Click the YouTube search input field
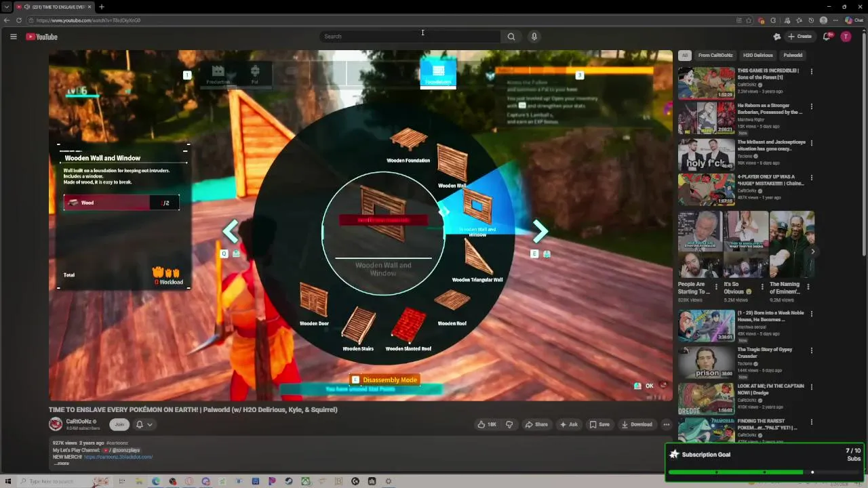Screen dimensions: 868x488 tap(410, 37)
